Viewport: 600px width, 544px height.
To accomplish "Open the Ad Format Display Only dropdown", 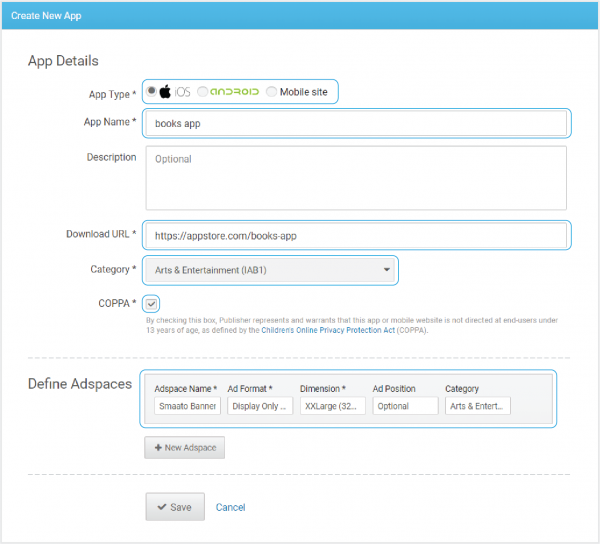I will (260, 406).
